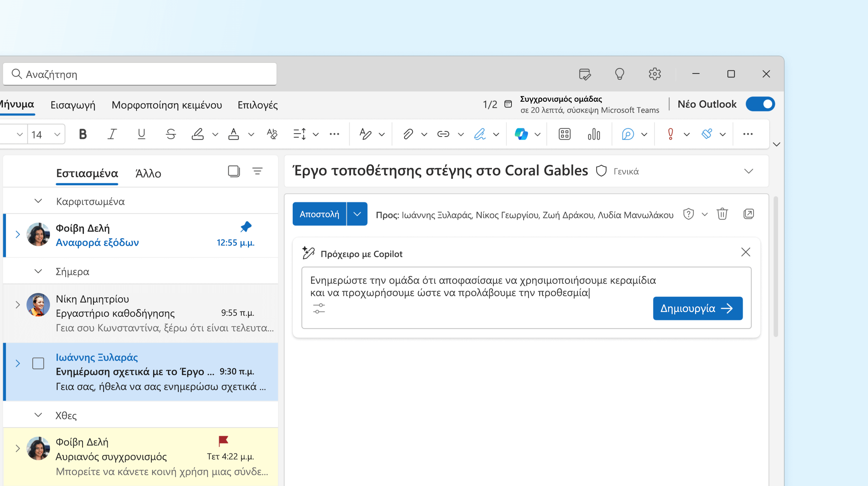Switch to the Άλλο inbox tab
Screen dimensions: 868x486
[148, 173]
